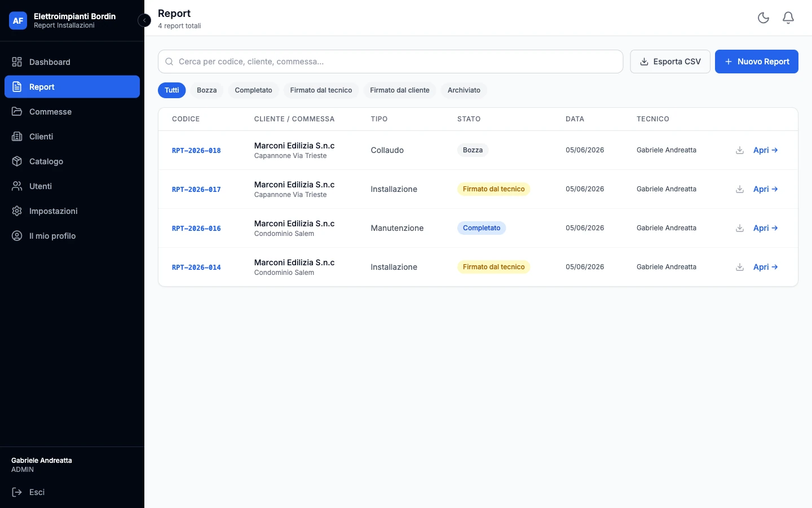This screenshot has width=812, height=508.
Task: Toggle dark mode with the moon icon
Action: [x=764, y=18]
